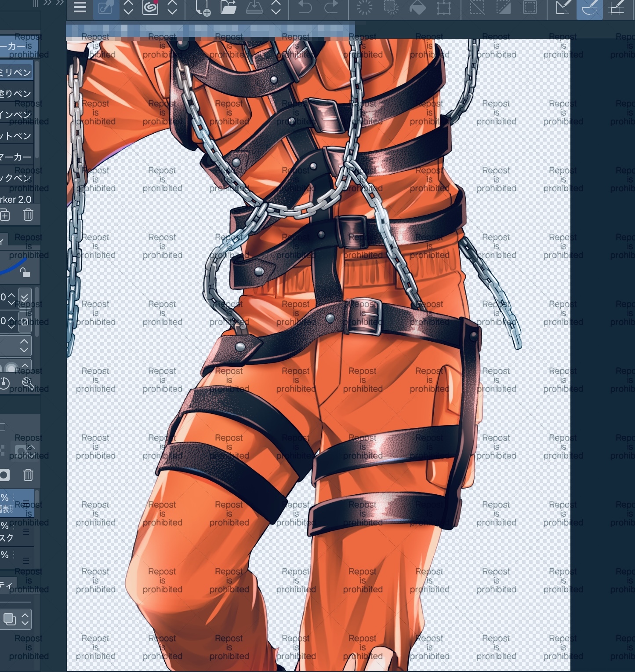Viewport: 635px width, 672px height.
Task: Reset tool settings with the clock icon
Action: click(x=4, y=383)
